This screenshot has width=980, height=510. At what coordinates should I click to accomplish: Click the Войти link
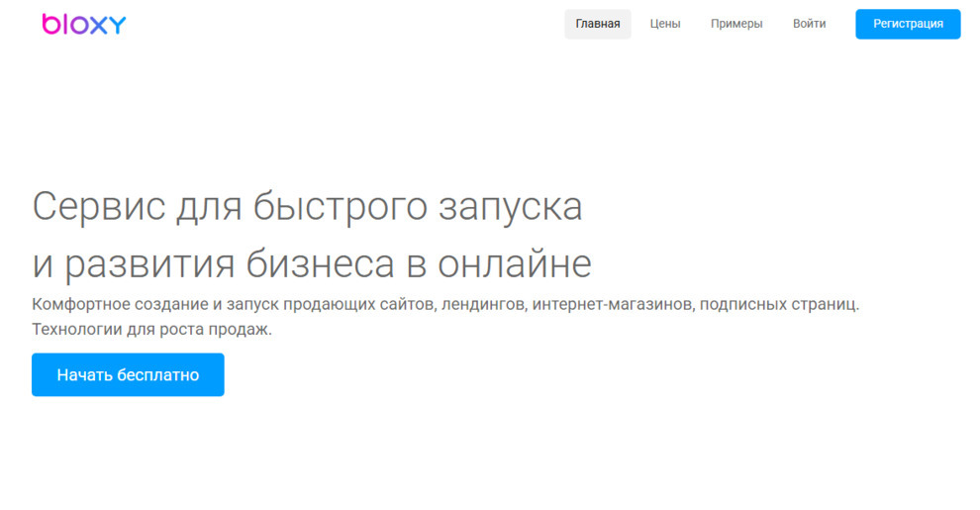coord(809,24)
